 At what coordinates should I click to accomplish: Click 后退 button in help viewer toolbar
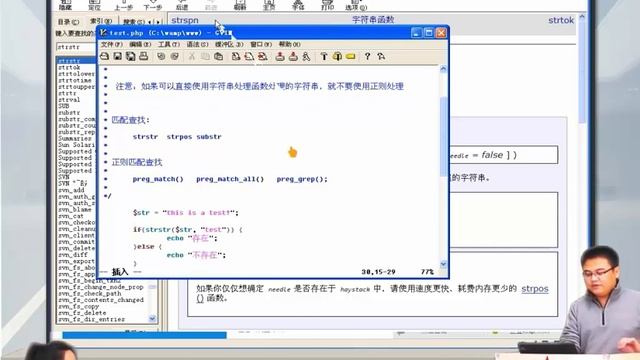(182, 5)
